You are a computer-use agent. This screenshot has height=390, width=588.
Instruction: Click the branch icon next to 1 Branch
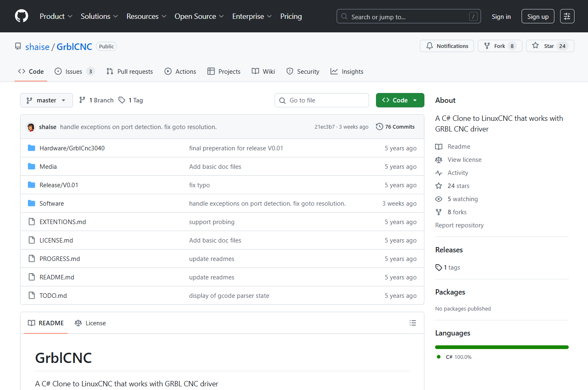click(82, 100)
